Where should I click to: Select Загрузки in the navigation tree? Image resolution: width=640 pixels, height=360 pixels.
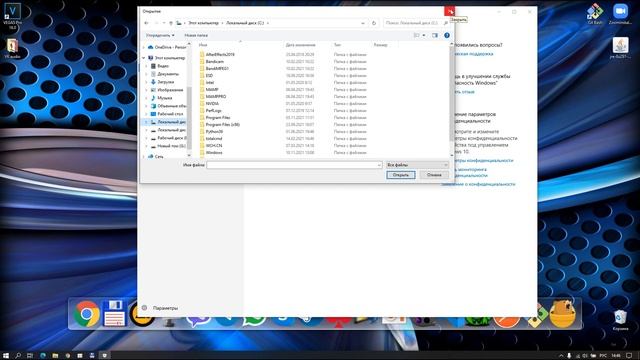[x=166, y=82]
